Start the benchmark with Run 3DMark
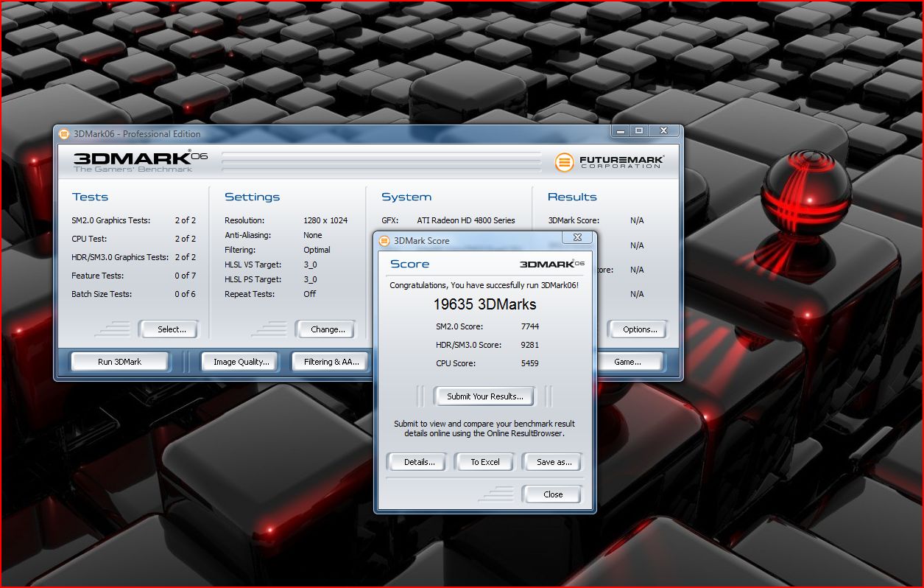 tap(119, 362)
